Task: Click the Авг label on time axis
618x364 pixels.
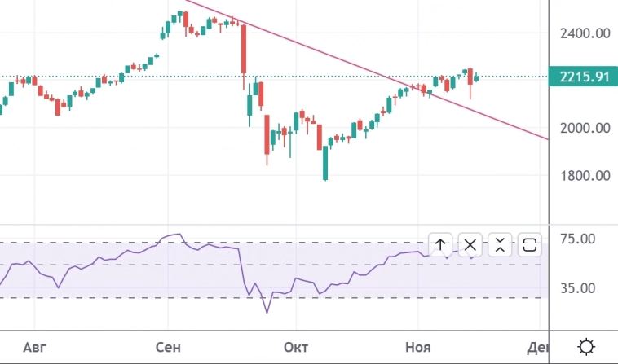Action: coord(34,348)
